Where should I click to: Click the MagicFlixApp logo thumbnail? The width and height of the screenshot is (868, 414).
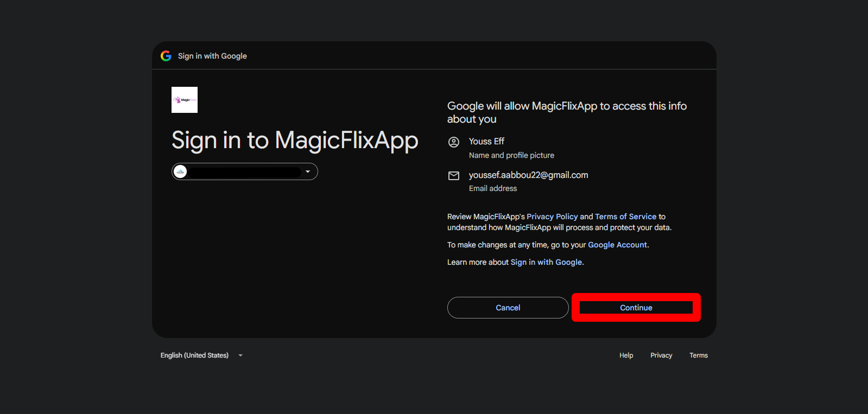(x=185, y=100)
